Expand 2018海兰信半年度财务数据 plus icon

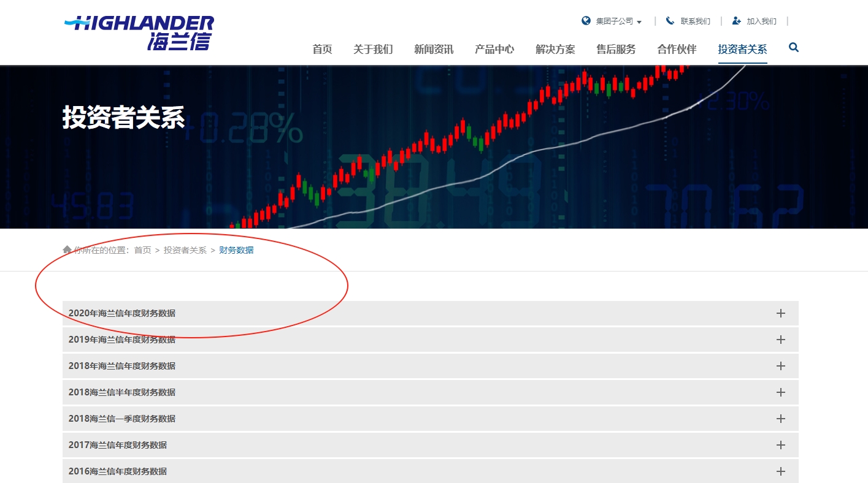point(781,392)
